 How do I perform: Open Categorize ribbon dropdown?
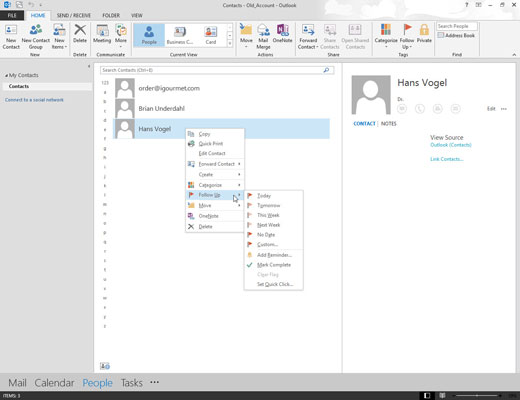click(386, 36)
